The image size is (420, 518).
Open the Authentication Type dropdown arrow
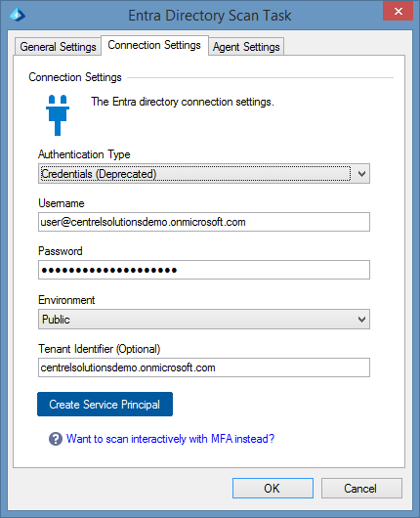click(x=361, y=173)
